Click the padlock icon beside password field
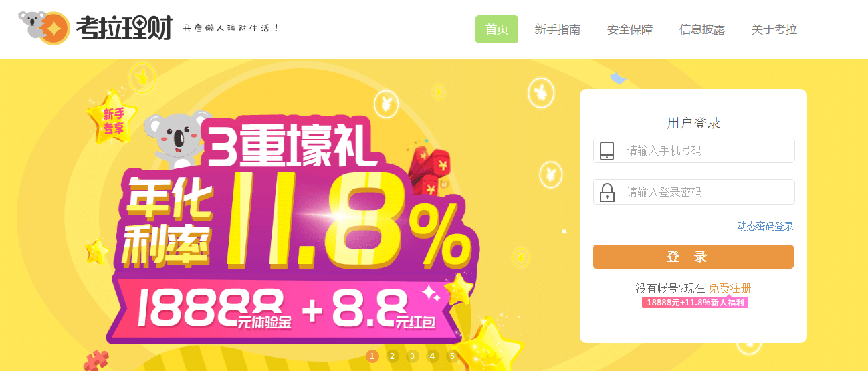This screenshot has width=868, height=371. click(x=607, y=193)
